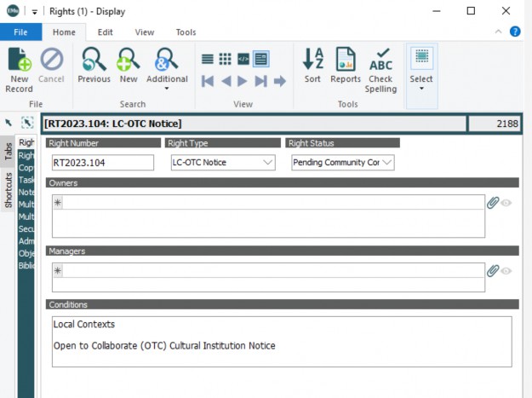This screenshot has height=398, width=532.
Task: Click the Conditions text box
Action: (282, 342)
